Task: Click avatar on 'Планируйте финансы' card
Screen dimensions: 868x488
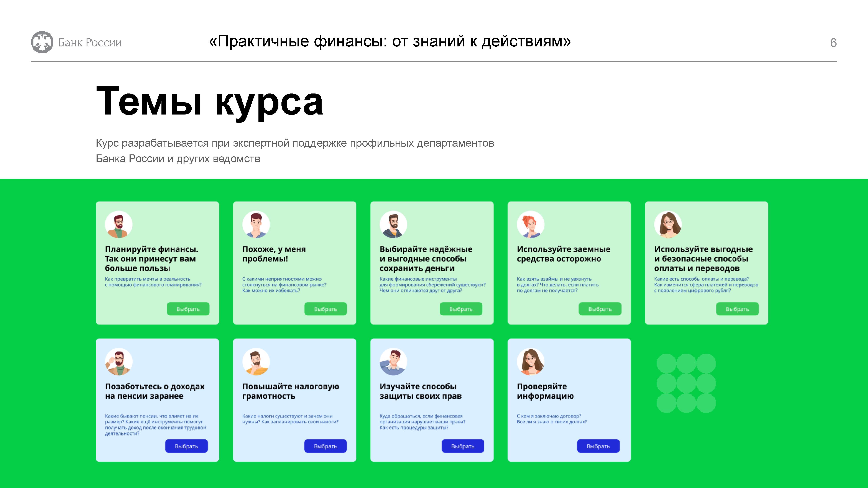Action: pyautogui.click(x=119, y=225)
